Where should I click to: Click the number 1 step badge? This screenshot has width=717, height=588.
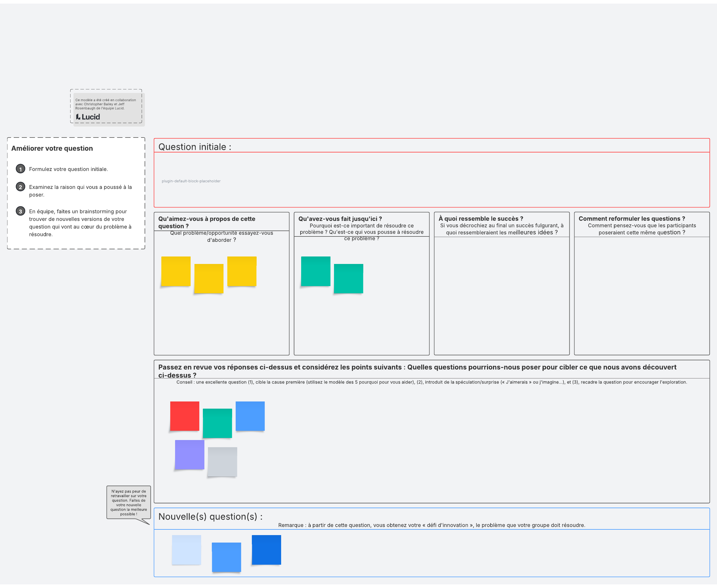click(x=20, y=169)
